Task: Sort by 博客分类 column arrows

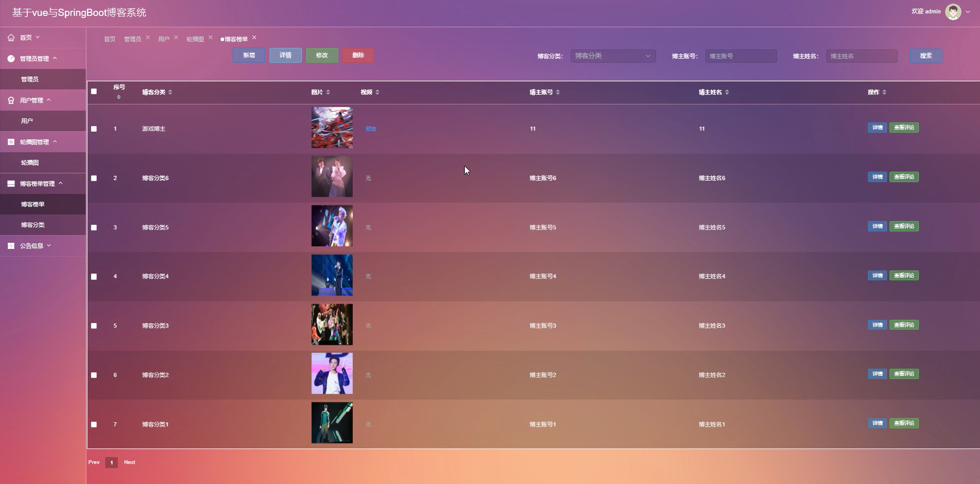Action: pyautogui.click(x=171, y=92)
